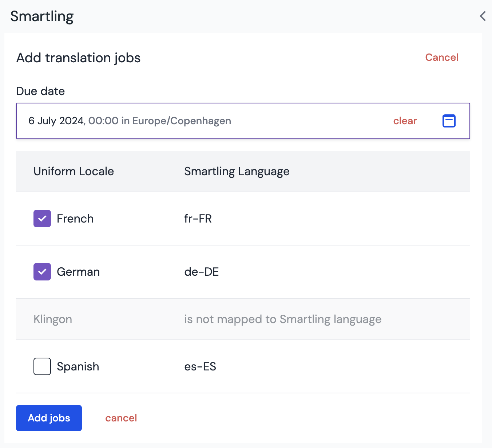
Task: Click the Add translation jobs heading
Action: (78, 58)
